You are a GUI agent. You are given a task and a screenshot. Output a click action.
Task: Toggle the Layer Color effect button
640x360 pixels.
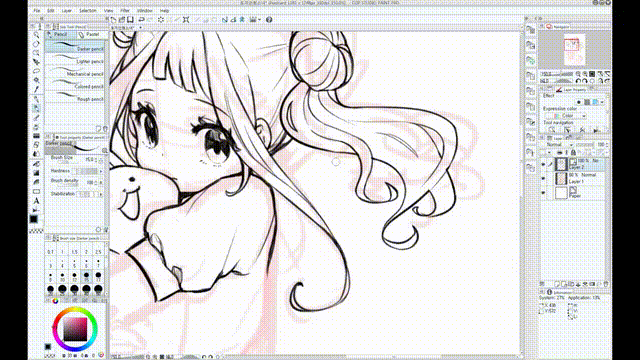coord(596,102)
